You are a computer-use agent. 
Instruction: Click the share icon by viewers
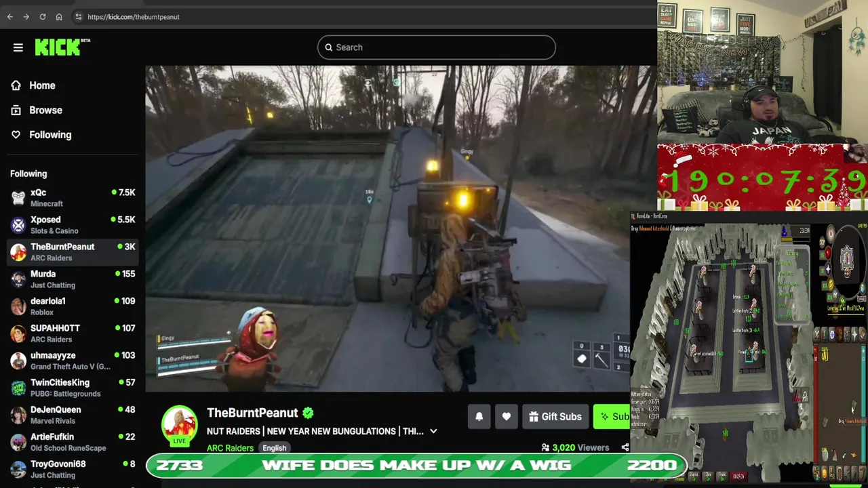pyautogui.click(x=625, y=447)
